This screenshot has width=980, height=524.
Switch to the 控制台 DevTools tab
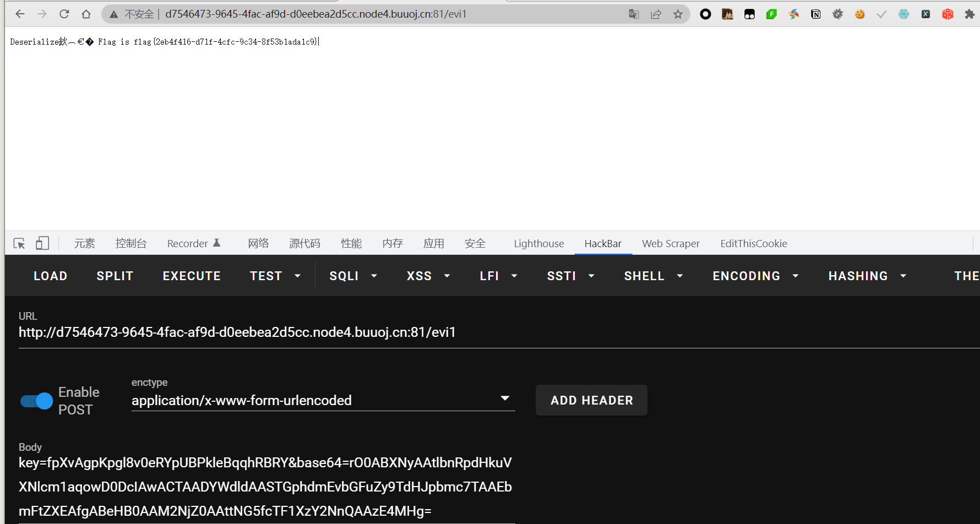[131, 243]
